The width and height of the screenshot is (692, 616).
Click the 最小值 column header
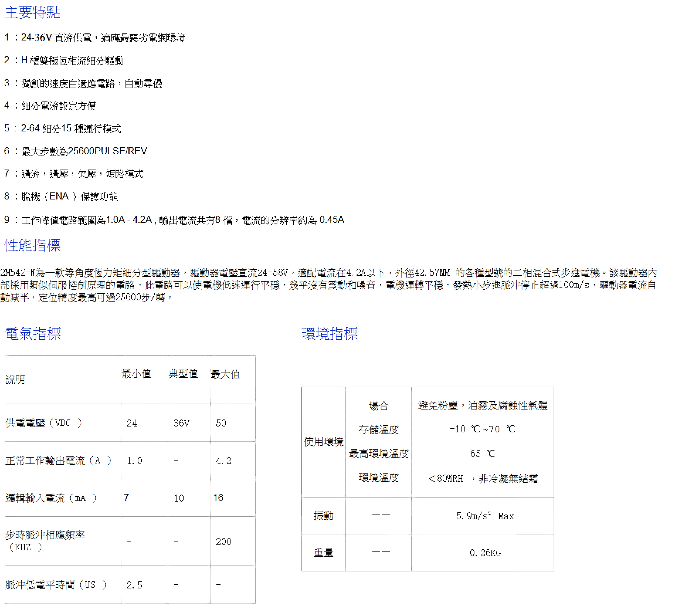pyautogui.click(x=136, y=374)
